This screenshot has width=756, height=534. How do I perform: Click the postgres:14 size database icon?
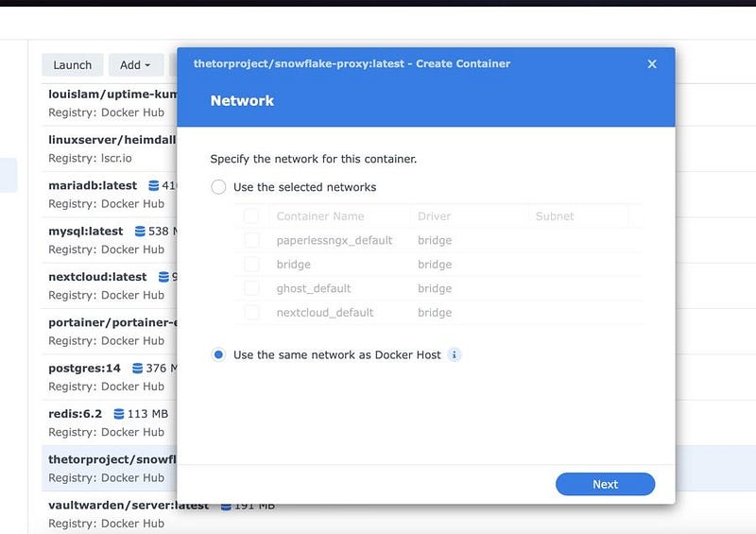(x=137, y=369)
